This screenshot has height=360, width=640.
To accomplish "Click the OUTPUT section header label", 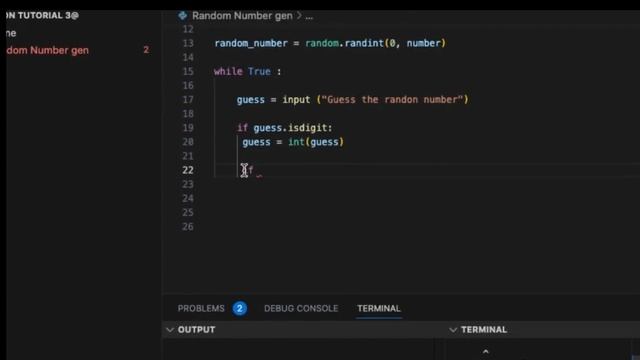I will 196,329.
